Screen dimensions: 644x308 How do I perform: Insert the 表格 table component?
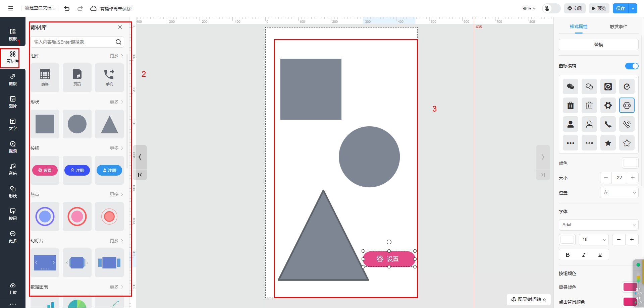point(45,77)
